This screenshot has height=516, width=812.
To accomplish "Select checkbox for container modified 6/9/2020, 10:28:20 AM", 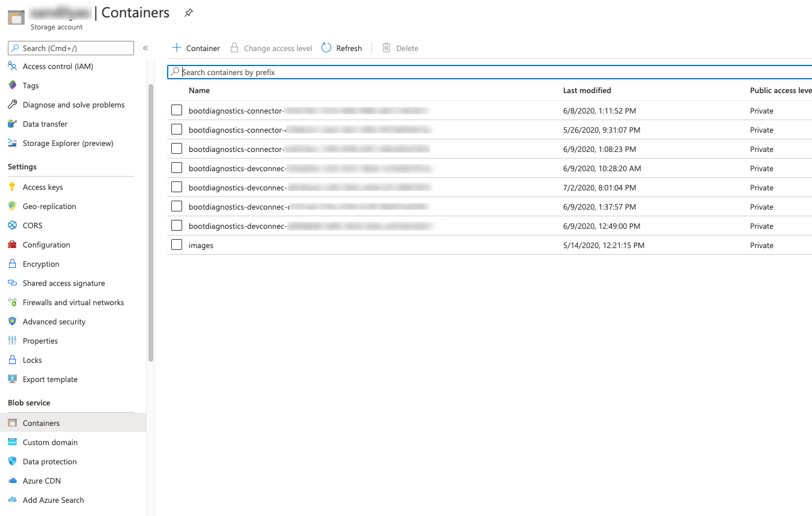I will [x=176, y=168].
